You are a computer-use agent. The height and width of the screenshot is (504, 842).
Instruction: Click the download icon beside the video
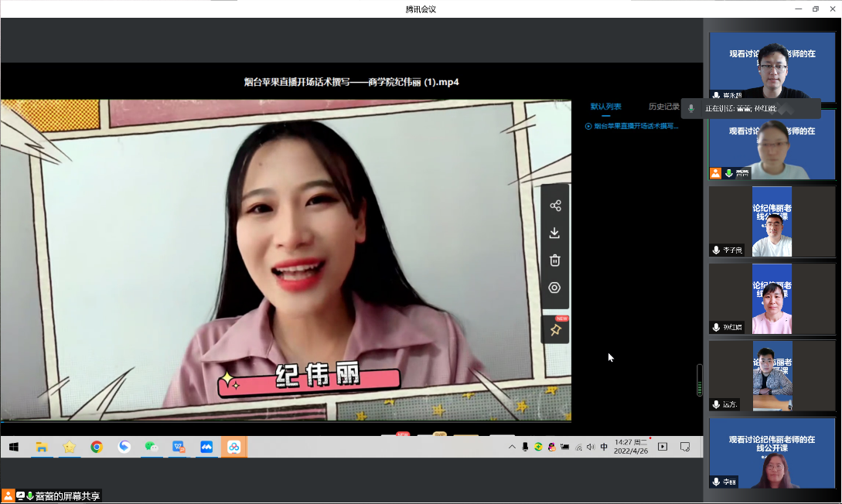pos(554,233)
